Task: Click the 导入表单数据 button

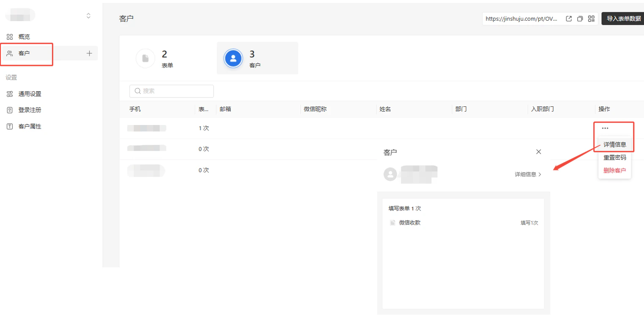Action: pyautogui.click(x=623, y=19)
